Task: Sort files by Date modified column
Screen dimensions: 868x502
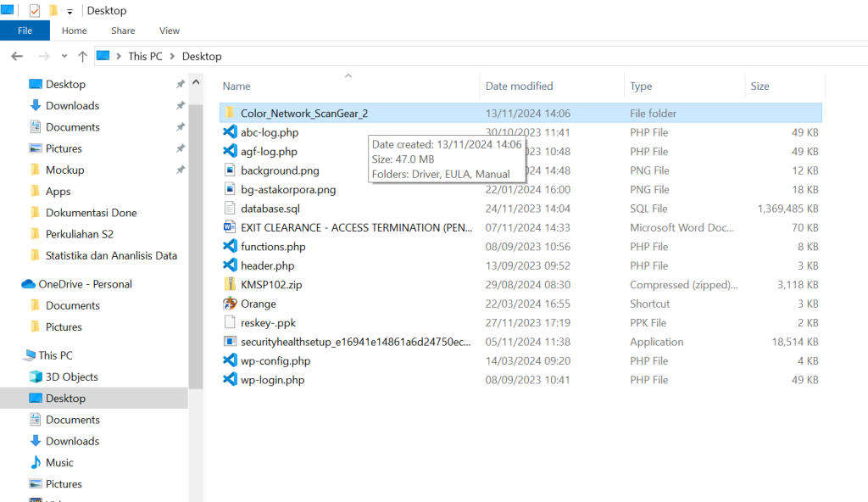Action: 519,86
